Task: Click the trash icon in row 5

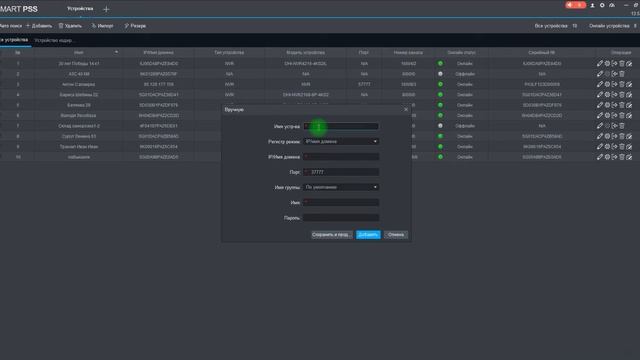Action: pos(622,105)
